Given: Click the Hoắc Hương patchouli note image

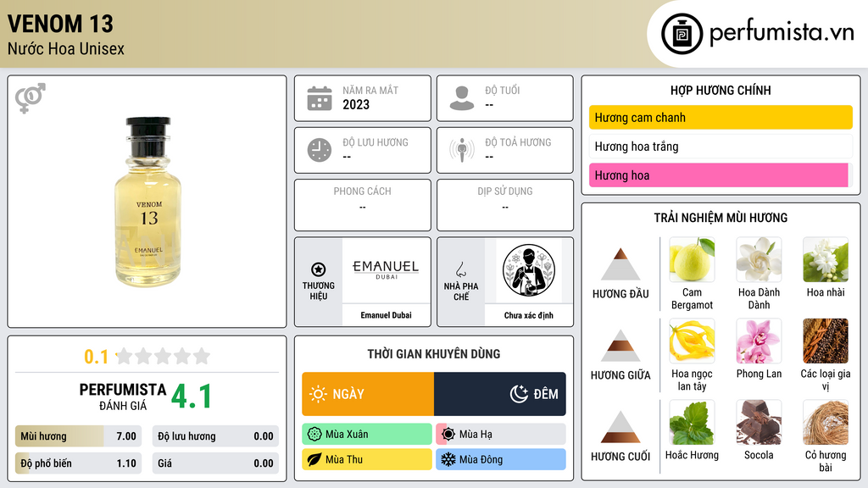Looking at the screenshot, I should [x=692, y=422].
